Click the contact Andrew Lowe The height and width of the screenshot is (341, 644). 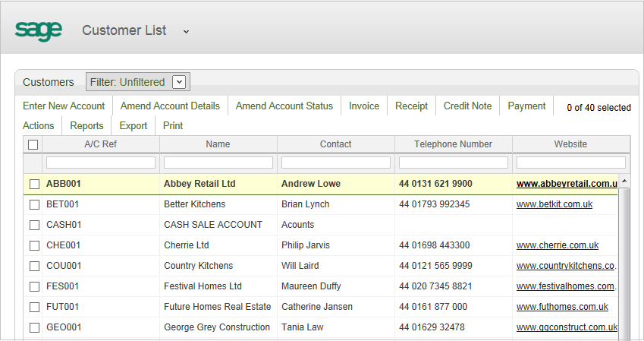(311, 184)
